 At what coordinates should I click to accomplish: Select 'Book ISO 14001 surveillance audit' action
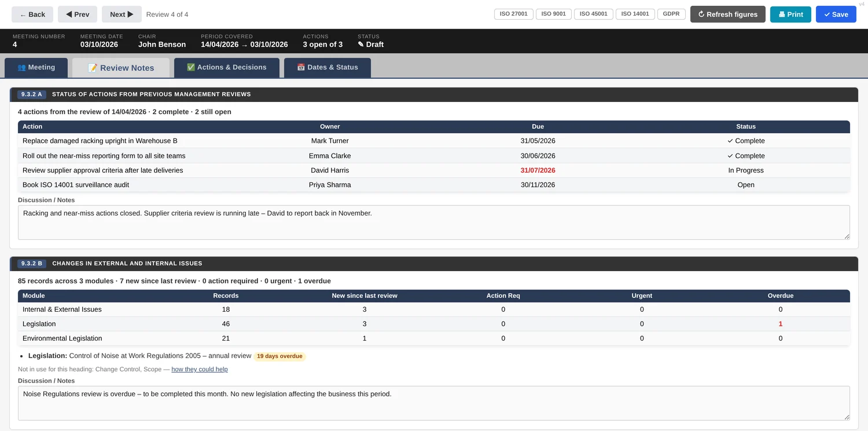(x=76, y=185)
